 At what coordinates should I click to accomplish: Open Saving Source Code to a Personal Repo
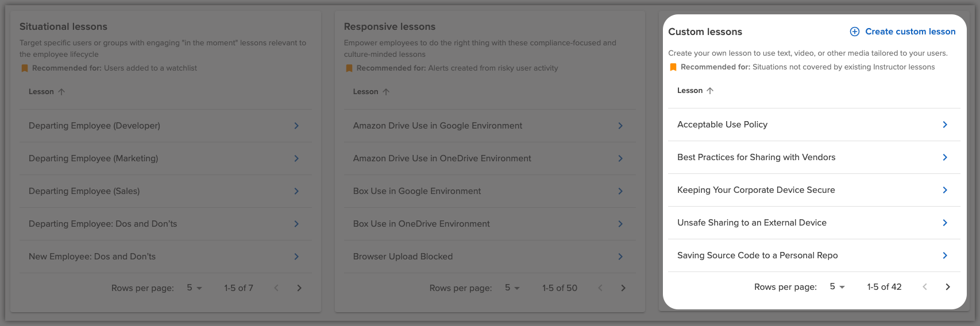coord(757,255)
